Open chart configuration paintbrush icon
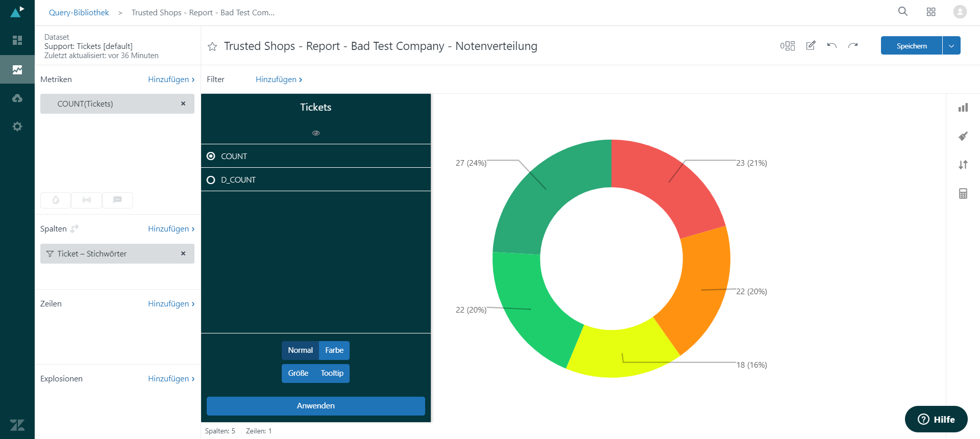 963,136
